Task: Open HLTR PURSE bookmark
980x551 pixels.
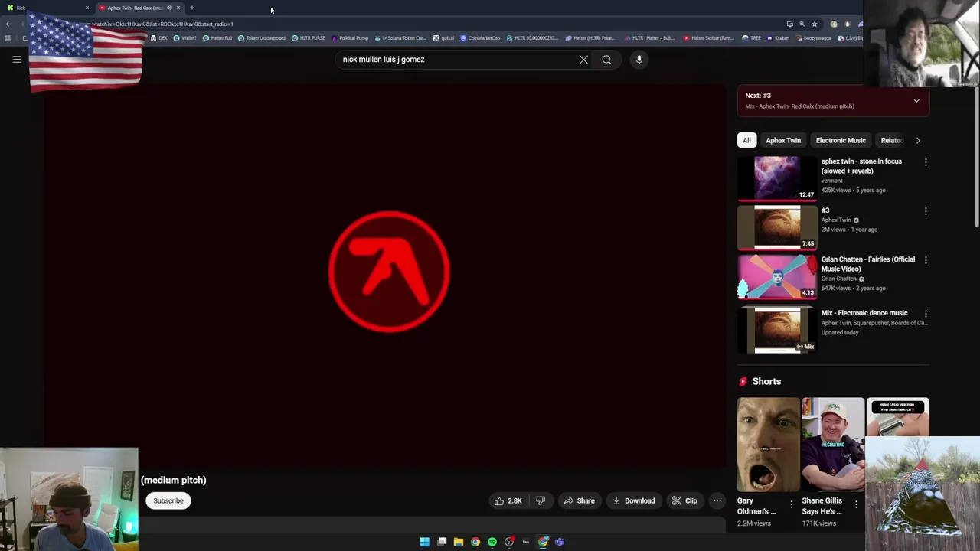Action: [308, 38]
